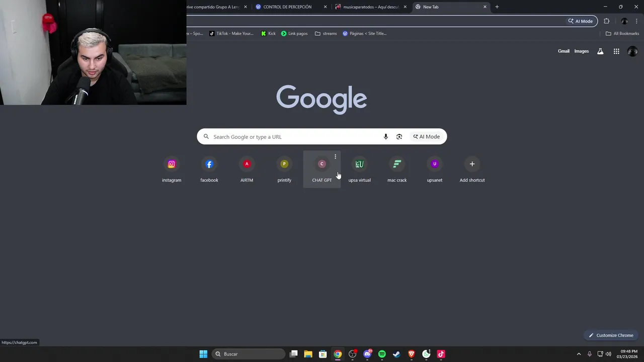This screenshot has height=362, width=644.
Task: Click the Customize Chrome button
Action: [x=611, y=335]
